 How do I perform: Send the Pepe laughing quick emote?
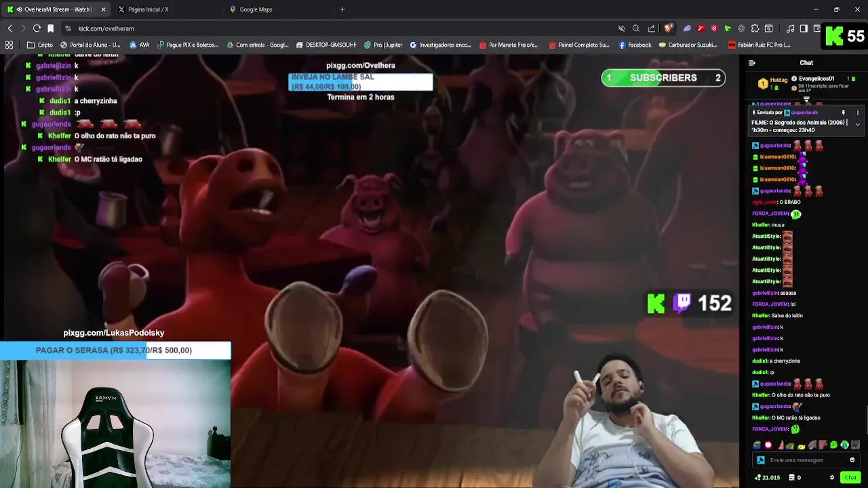(x=757, y=445)
